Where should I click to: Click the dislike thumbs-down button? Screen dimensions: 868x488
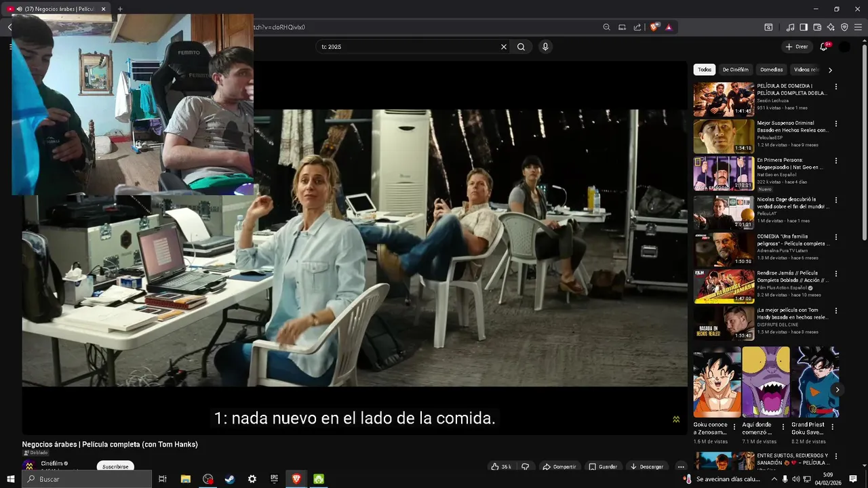pyautogui.click(x=525, y=466)
